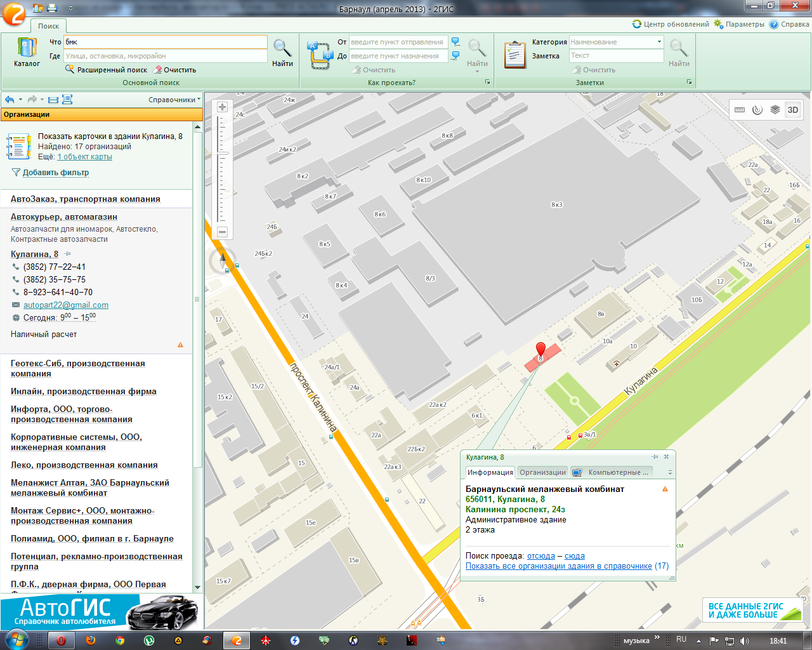
Task: Select the Поиск ribbon tab
Action: (x=48, y=26)
